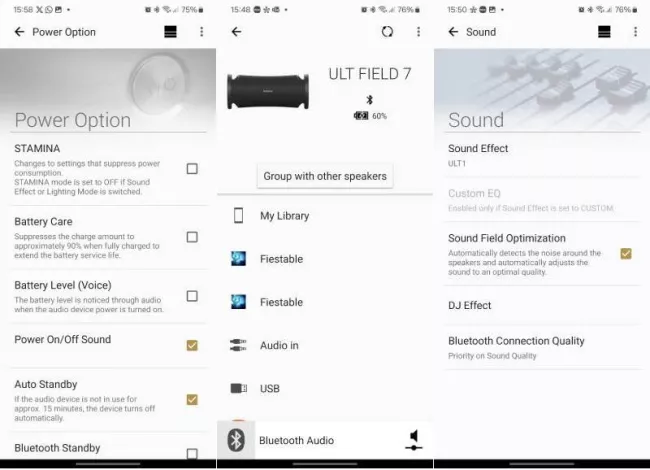This screenshot has width=650, height=470.
Task: Enable the Battery Care checkbox
Action: (x=192, y=237)
